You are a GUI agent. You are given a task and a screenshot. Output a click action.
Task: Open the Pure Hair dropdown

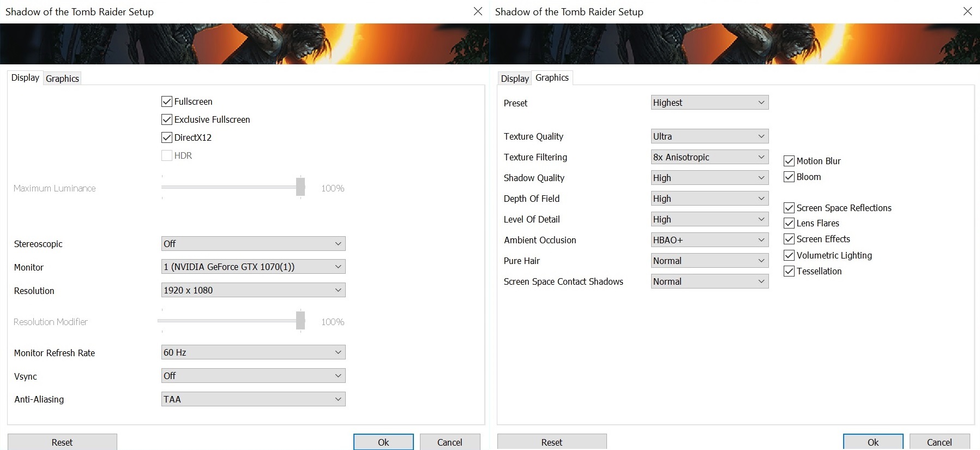(x=710, y=261)
